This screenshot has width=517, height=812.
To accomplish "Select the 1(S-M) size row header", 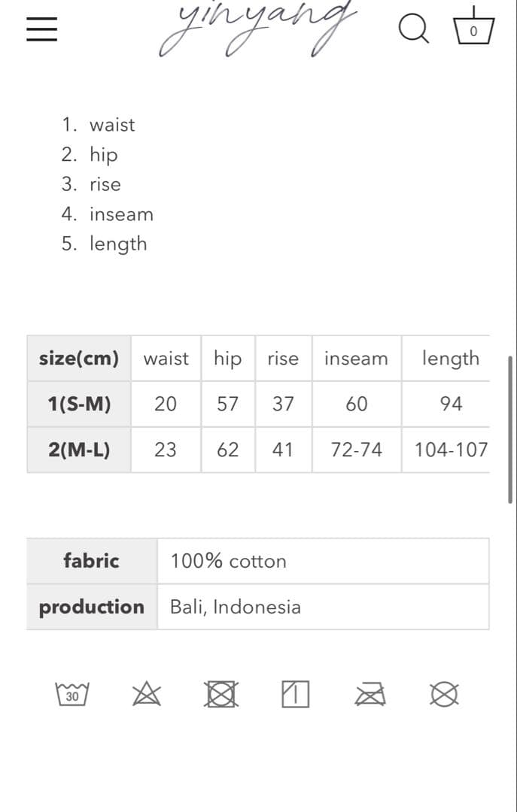I will click(79, 404).
